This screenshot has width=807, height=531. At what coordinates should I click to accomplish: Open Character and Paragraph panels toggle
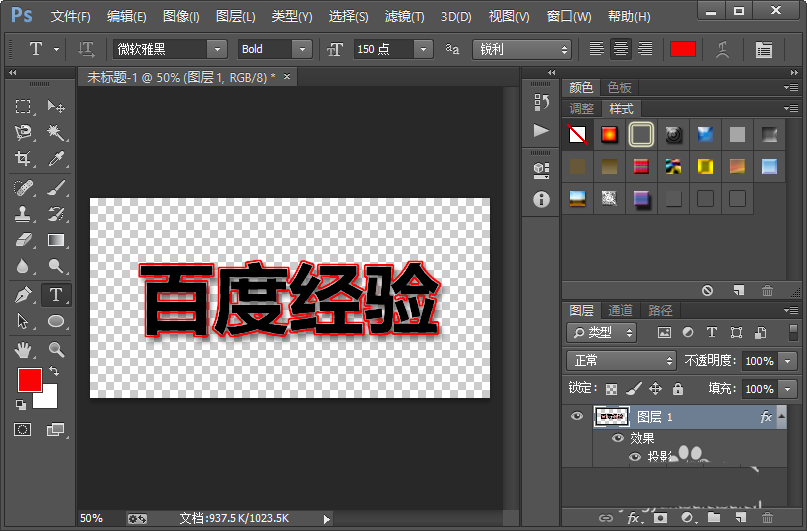point(763,49)
